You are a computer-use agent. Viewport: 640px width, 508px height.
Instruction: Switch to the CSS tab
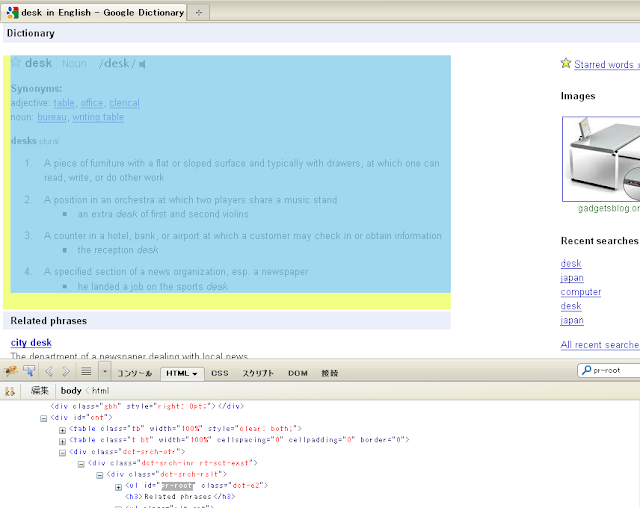click(x=220, y=373)
